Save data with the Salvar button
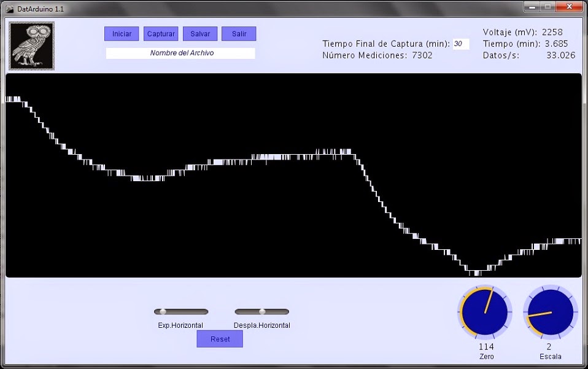Viewport: 588px width, 369px height. tap(200, 34)
